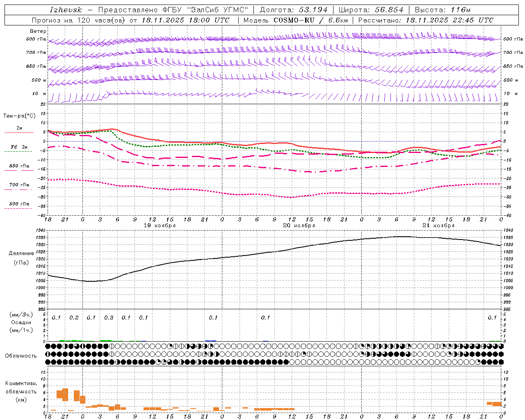Click the '(мм/1ч.)' precipitation unit label

tap(21, 330)
